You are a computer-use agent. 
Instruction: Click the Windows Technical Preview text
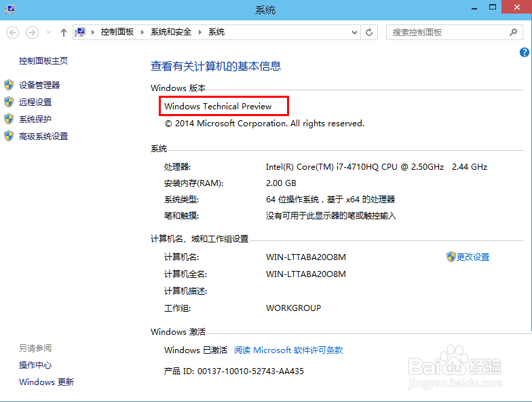[x=218, y=106]
